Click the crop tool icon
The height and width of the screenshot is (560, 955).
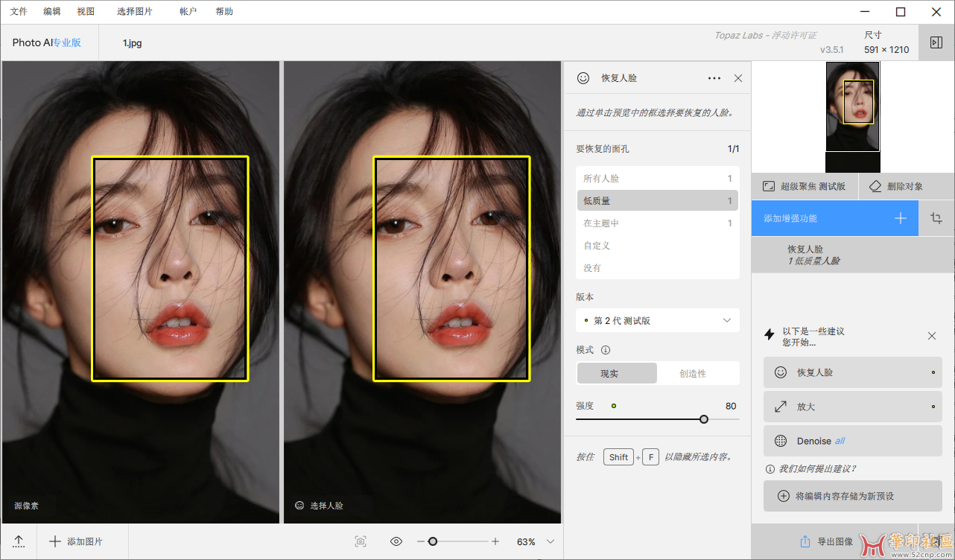tap(936, 218)
